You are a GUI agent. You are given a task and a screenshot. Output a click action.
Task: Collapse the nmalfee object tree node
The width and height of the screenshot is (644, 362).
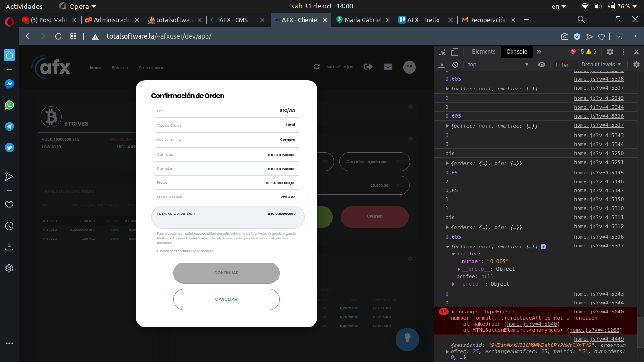pos(453,254)
